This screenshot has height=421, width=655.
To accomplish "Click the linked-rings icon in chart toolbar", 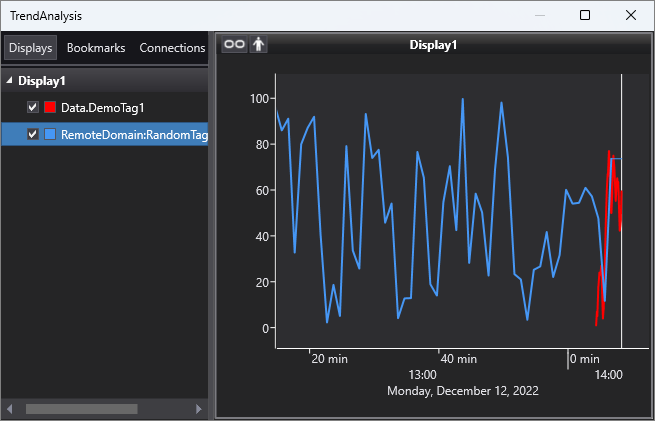I will (x=233, y=45).
